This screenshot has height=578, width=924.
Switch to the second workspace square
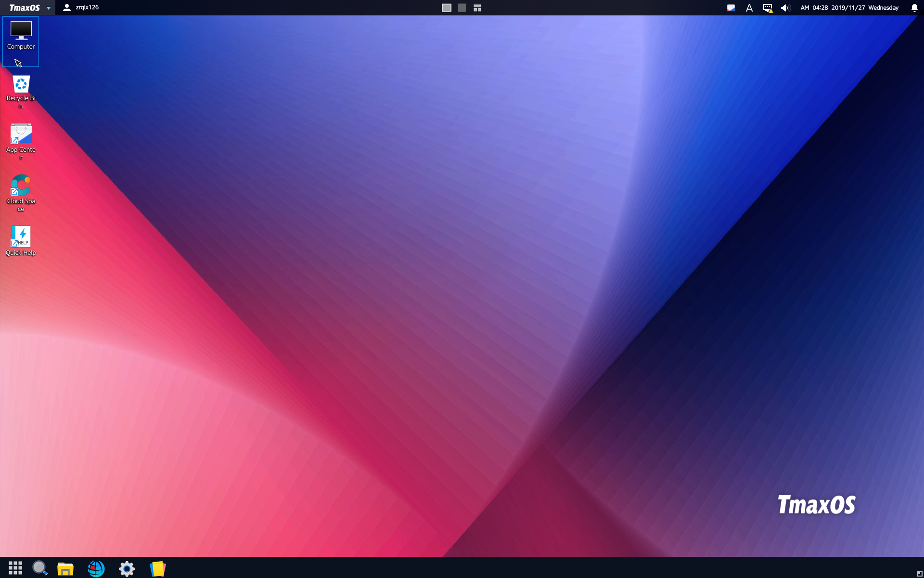tap(462, 8)
